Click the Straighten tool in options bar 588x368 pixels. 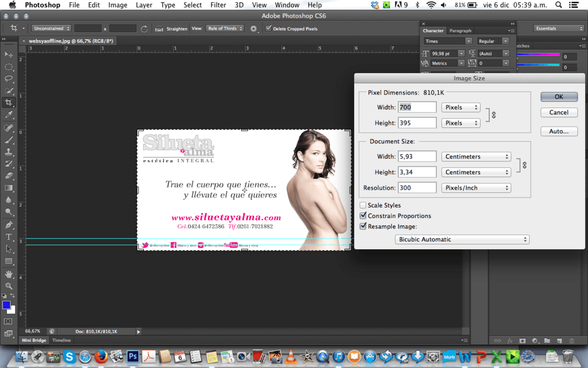[x=171, y=28]
